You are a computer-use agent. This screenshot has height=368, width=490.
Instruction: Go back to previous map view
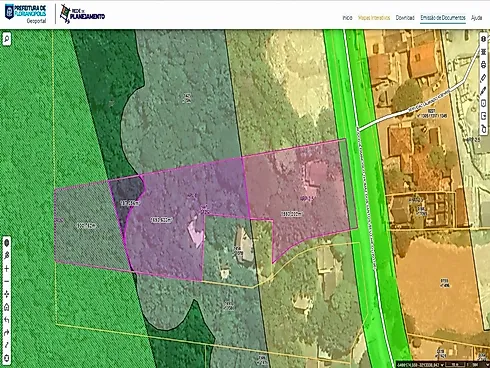pyautogui.click(x=7, y=320)
